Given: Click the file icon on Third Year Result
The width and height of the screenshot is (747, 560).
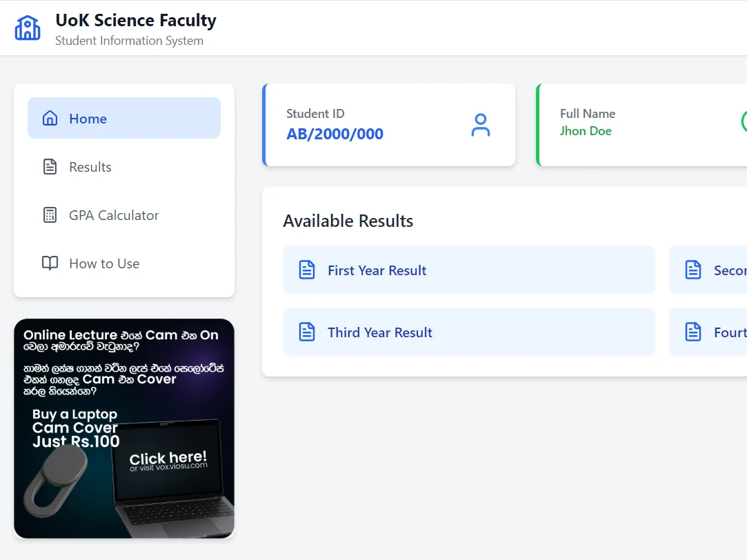Looking at the screenshot, I should [x=307, y=332].
